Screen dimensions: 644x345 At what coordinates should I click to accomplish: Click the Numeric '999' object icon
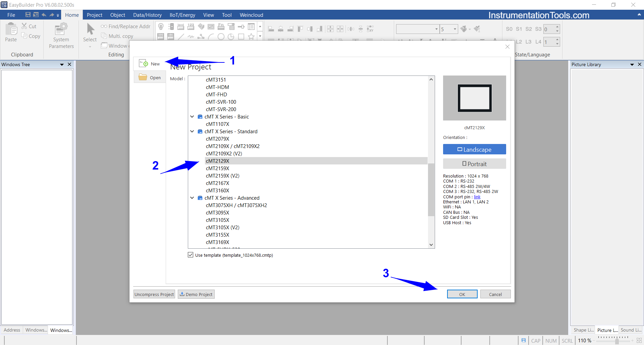coord(161,37)
